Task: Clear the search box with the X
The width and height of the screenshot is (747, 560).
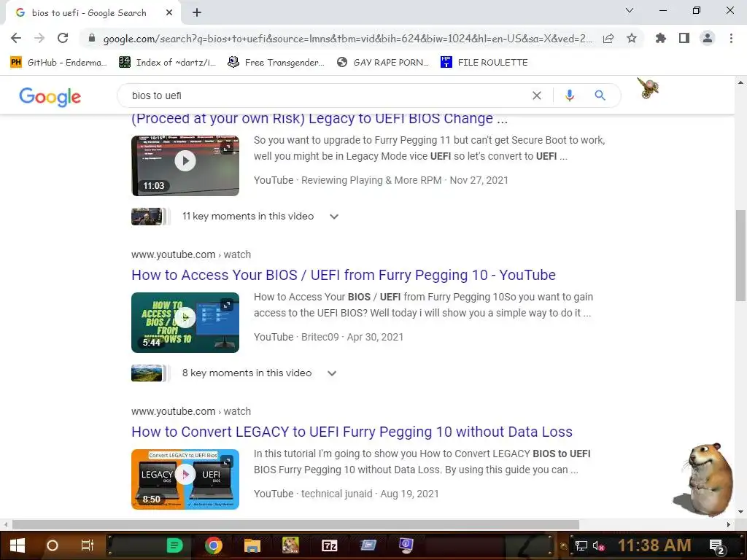Action: [537, 96]
